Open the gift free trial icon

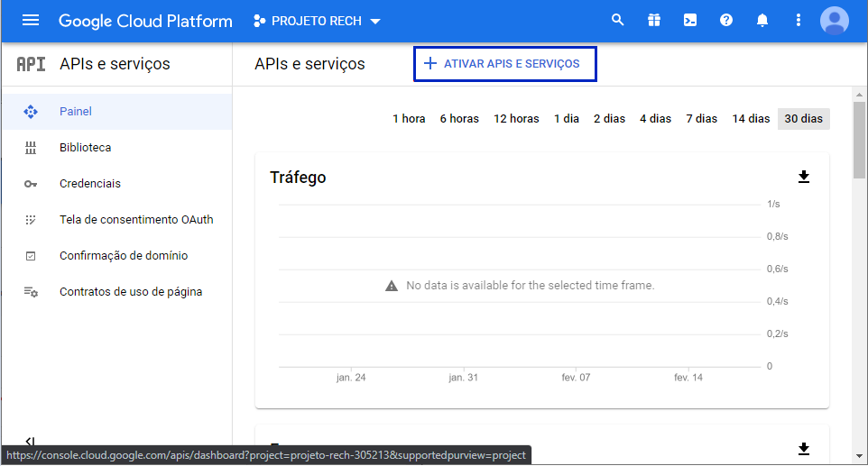click(x=654, y=20)
